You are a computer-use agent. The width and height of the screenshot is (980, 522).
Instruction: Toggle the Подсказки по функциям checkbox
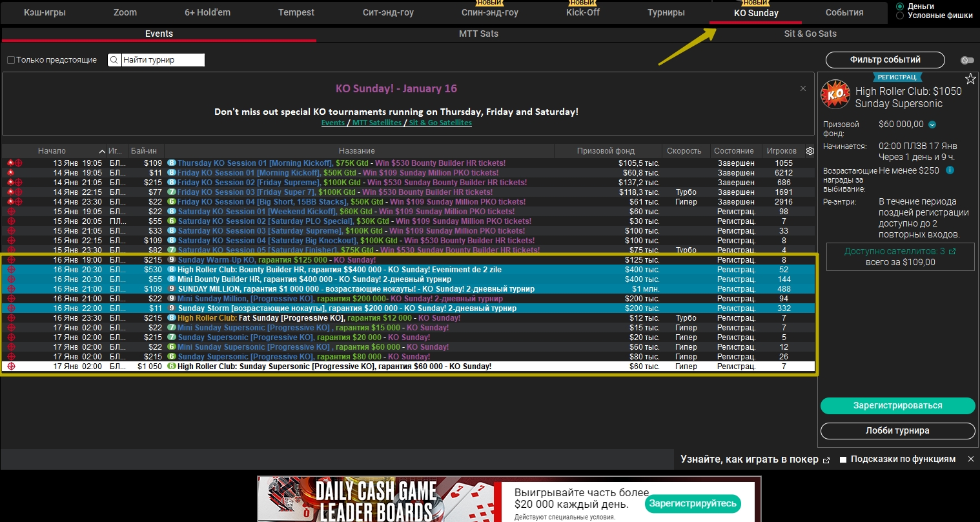[843, 459]
